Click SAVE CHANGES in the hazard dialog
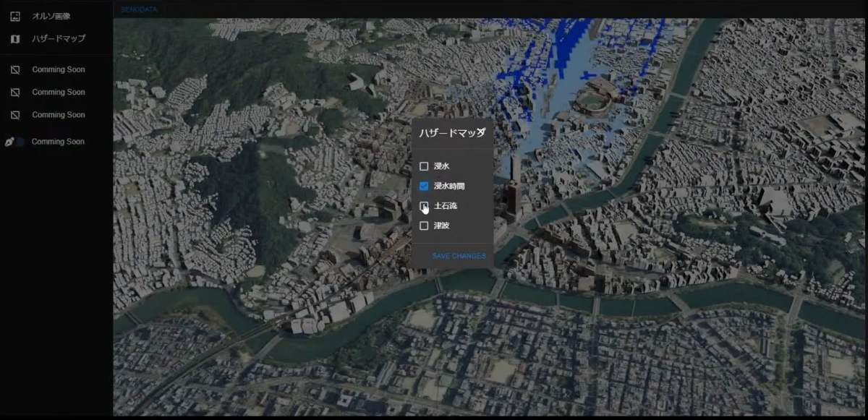The image size is (868, 420). tap(459, 256)
